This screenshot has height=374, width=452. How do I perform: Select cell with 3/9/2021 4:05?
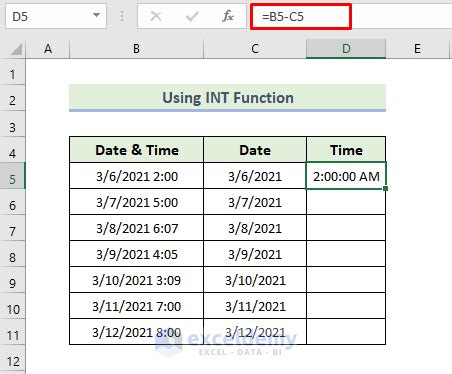click(x=137, y=254)
